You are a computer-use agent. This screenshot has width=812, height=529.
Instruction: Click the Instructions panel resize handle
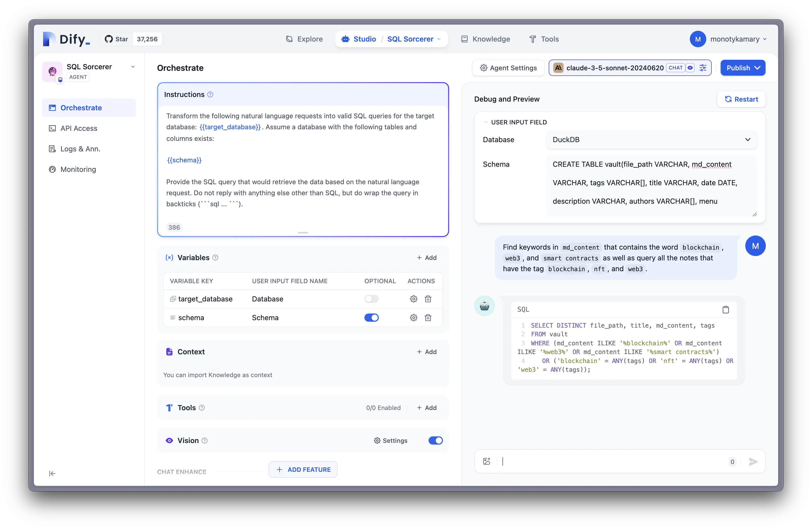tap(303, 233)
